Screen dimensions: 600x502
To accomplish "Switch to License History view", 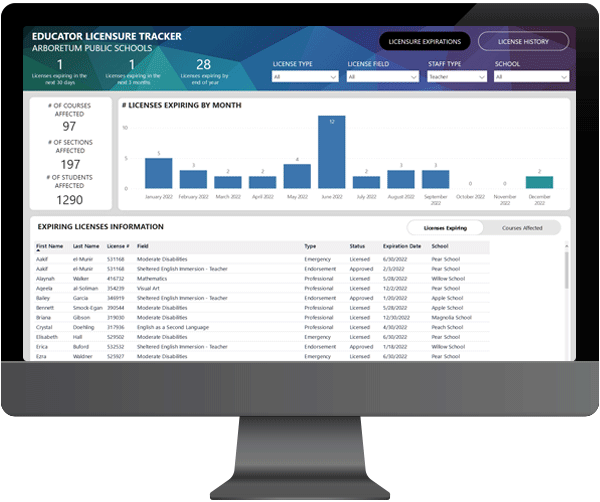I will [523, 41].
